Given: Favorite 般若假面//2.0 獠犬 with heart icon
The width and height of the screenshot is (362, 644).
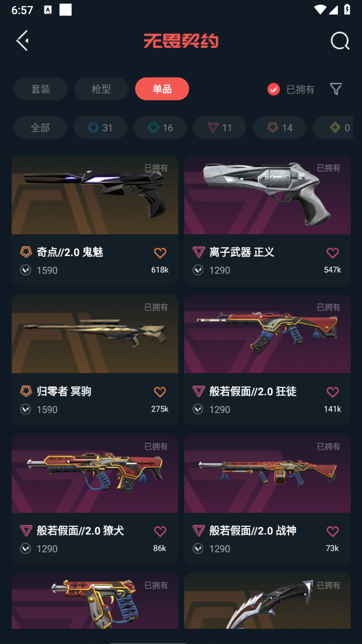Looking at the screenshot, I should [x=160, y=531].
